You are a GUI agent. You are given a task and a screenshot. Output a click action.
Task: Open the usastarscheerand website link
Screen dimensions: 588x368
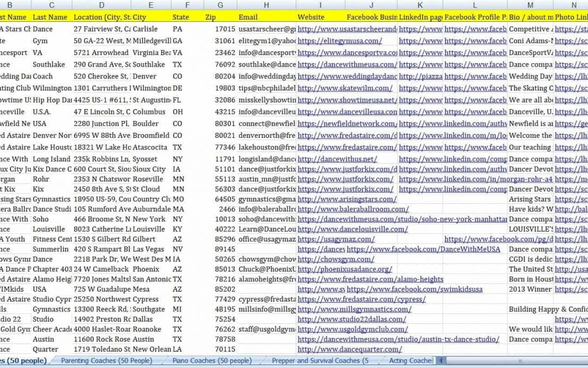pyautogui.click(x=347, y=29)
